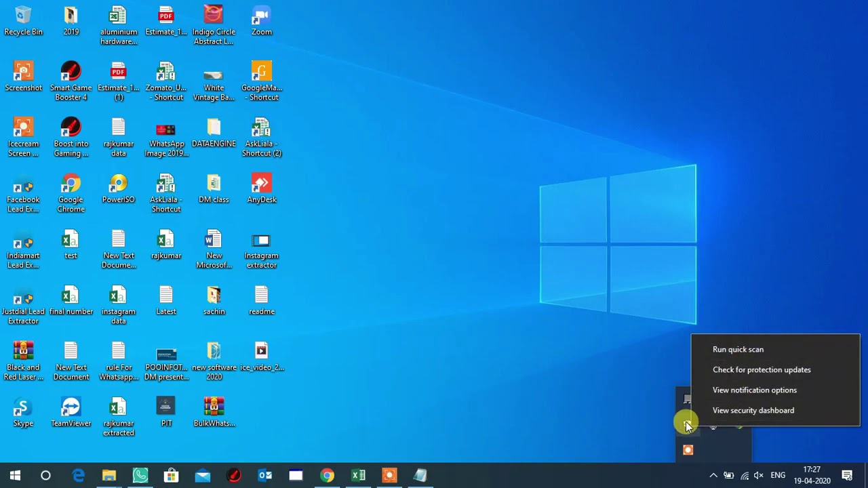Open Wi-Fi network tray icon
Image resolution: width=868 pixels, height=488 pixels.
tap(745, 475)
